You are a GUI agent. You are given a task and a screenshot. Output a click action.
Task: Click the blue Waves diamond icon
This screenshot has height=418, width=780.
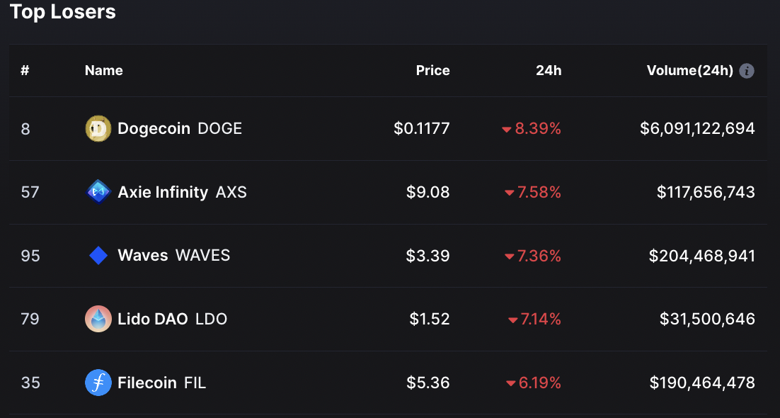[98, 256]
